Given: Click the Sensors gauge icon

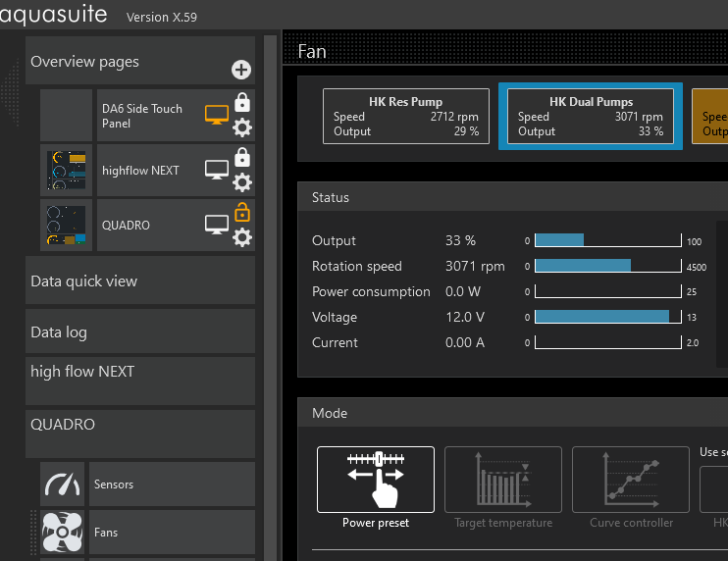Looking at the screenshot, I should [62, 484].
